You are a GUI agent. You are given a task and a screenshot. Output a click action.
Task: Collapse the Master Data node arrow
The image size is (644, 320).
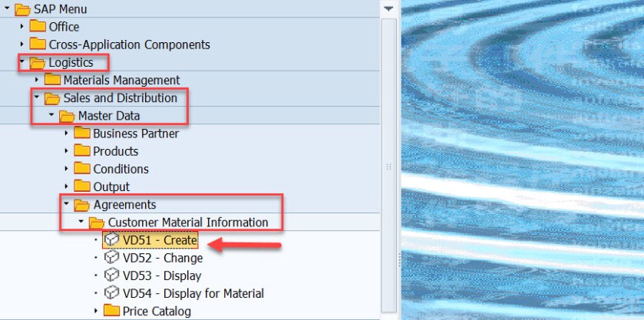[51, 115]
